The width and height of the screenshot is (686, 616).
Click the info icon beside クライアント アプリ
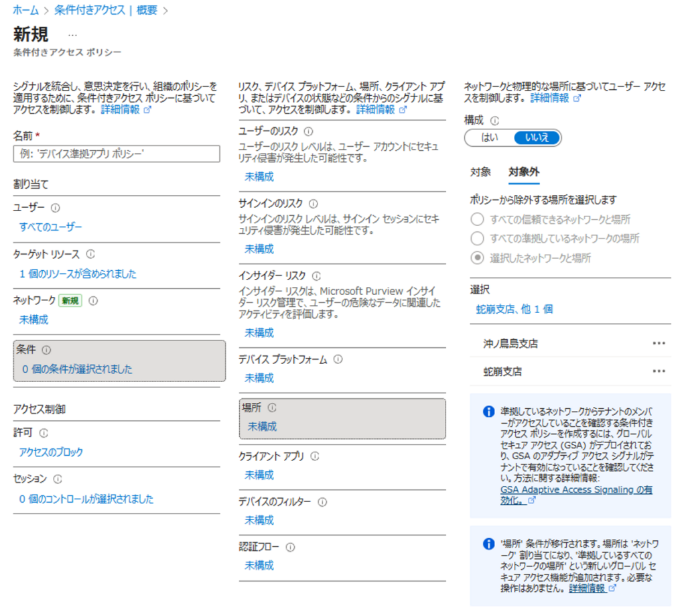[x=315, y=456]
